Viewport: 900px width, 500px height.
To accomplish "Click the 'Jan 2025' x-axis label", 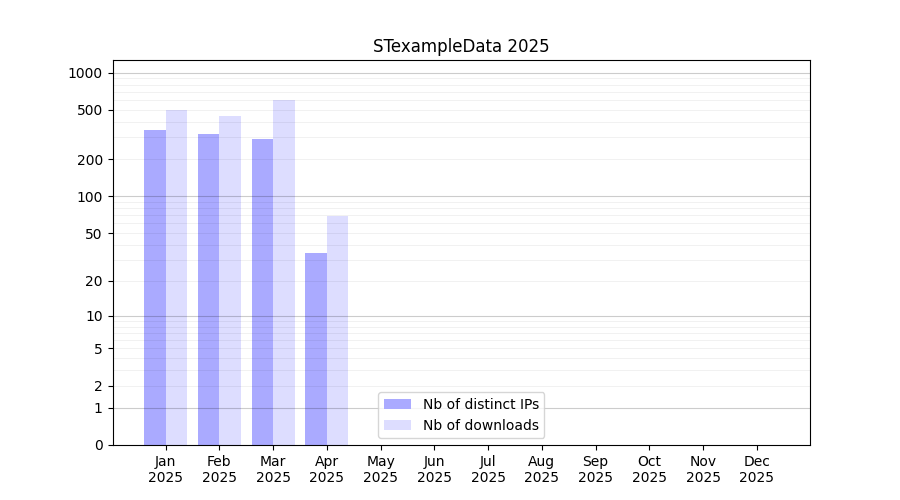I will pyautogui.click(x=165, y=469).
